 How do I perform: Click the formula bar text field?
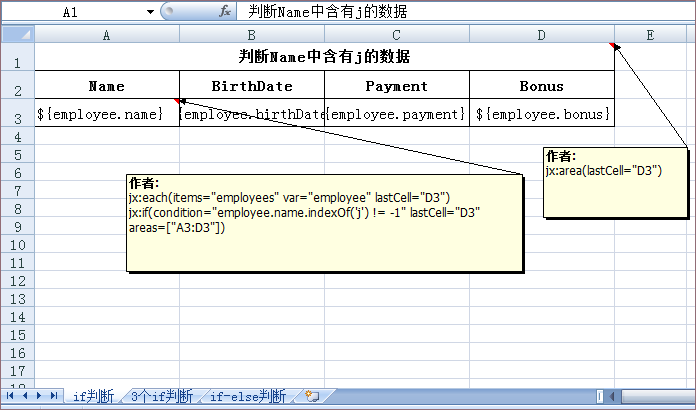[x=460, y=12]
